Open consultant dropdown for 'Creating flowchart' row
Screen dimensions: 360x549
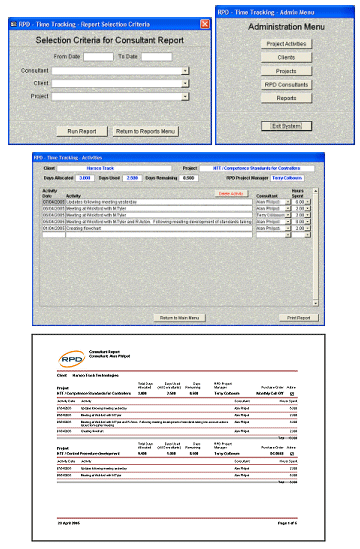288,228
